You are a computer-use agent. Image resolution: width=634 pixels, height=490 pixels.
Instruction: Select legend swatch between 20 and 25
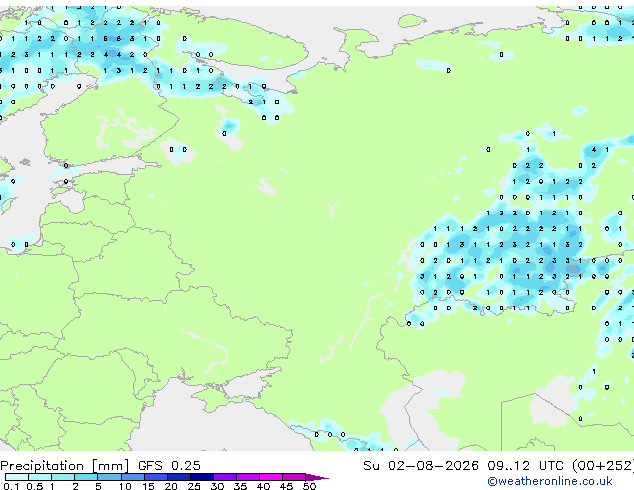click(x=179, y=477)
